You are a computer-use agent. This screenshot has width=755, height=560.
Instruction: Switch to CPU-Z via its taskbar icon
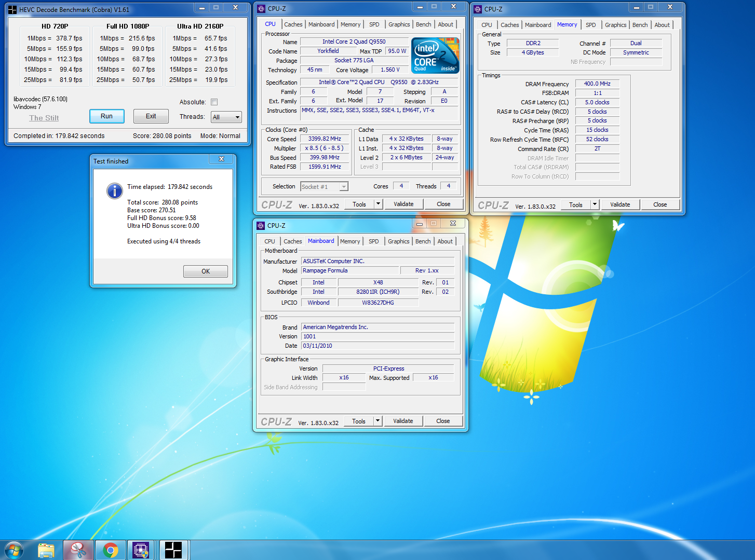pyautogui.click(x=141, y=550)
